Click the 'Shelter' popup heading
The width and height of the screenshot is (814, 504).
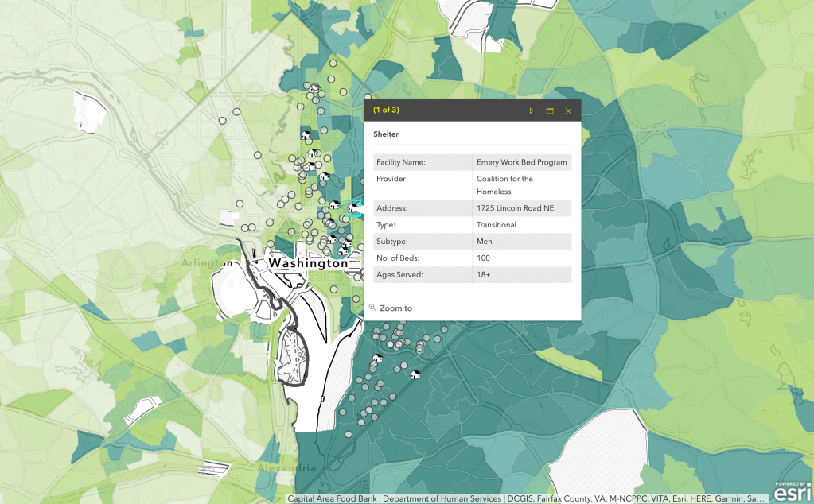pyautogui.click(x=386, y=134)
